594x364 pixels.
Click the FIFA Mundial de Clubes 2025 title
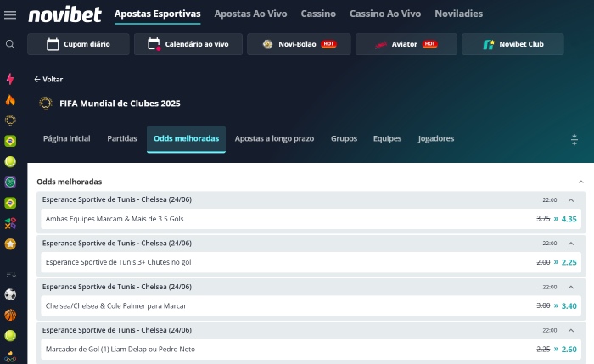[120, 104]
